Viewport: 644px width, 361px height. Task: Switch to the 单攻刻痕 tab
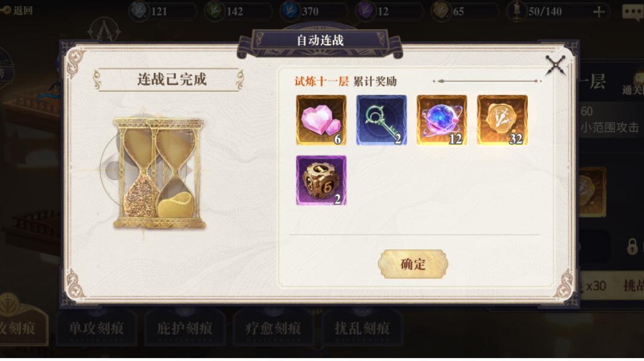pos(96,329)
